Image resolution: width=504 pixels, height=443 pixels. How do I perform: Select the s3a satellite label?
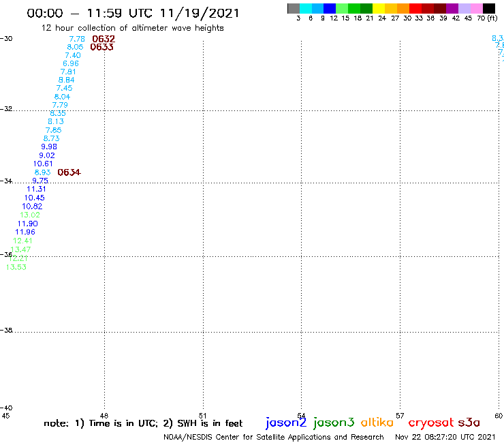469,423
